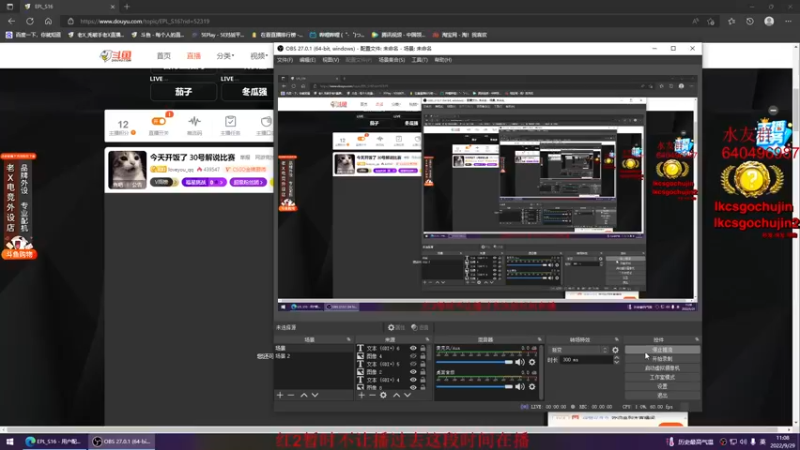800x450 pixels.
Task: Pop out the 场景 dock panel icon
Action: [x=349, y=339]
